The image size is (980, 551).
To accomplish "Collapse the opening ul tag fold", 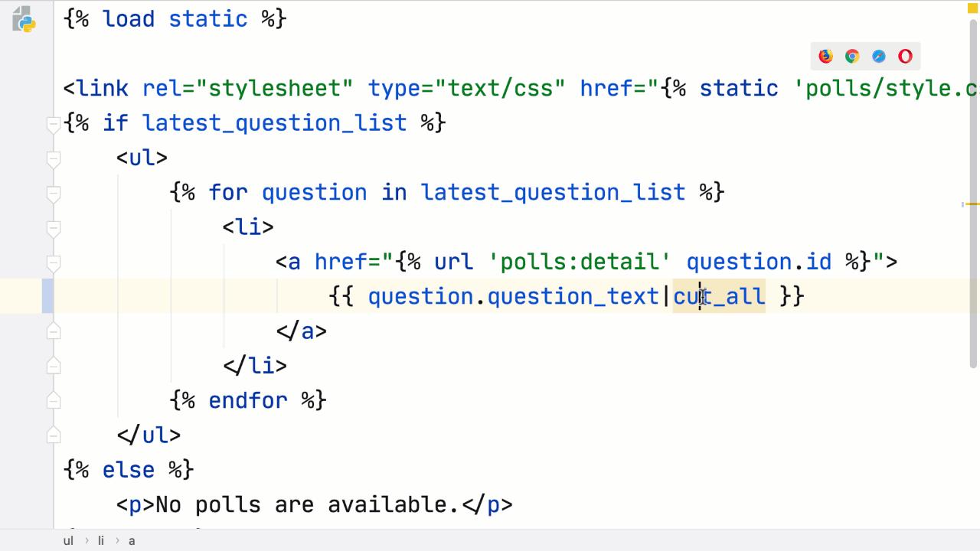I will (53, 160).
